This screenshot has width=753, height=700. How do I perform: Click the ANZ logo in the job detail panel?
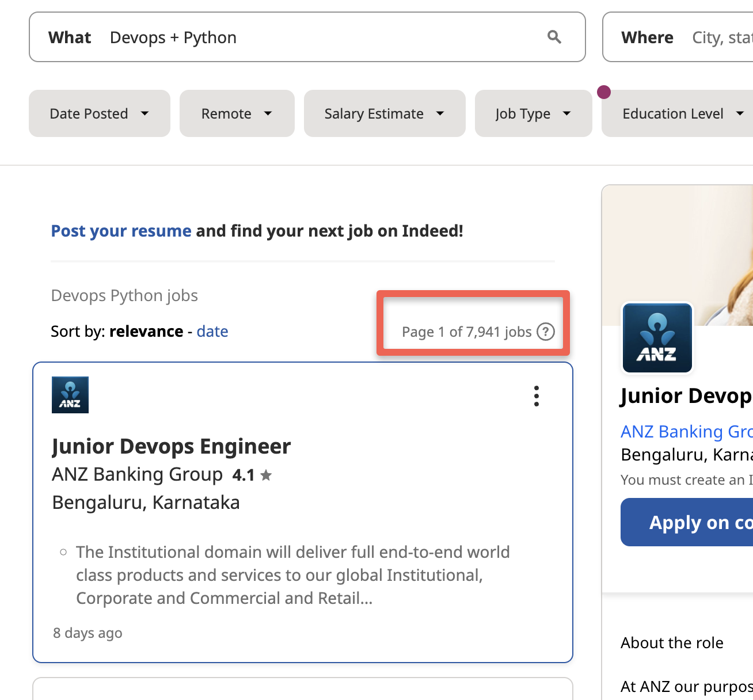pyautogui.click(x=657, y=338)
